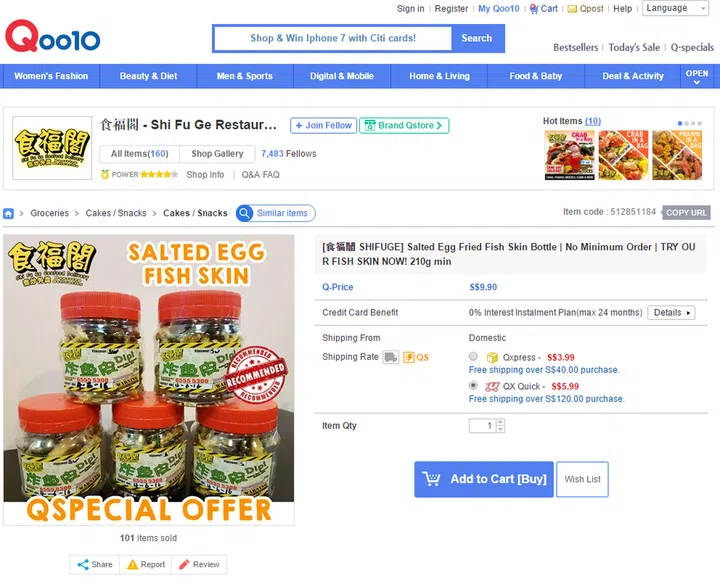Expand the OPEN category menu

697,76
